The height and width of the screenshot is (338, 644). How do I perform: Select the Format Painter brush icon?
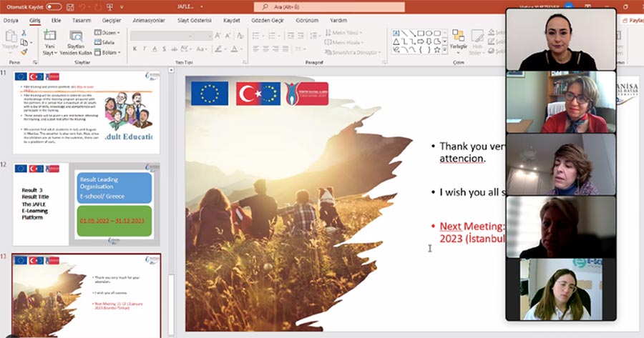point(24,51)
